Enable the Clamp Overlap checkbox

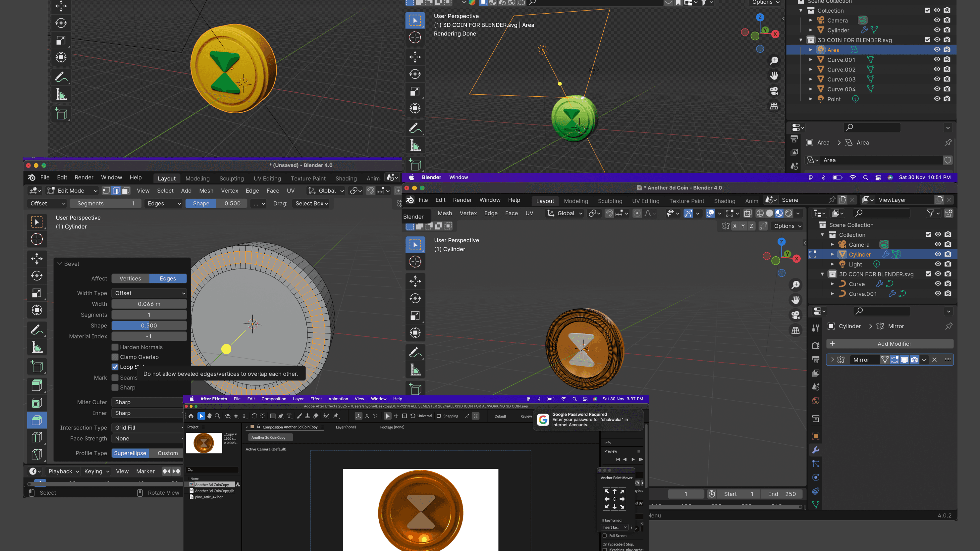click(115, 357)
